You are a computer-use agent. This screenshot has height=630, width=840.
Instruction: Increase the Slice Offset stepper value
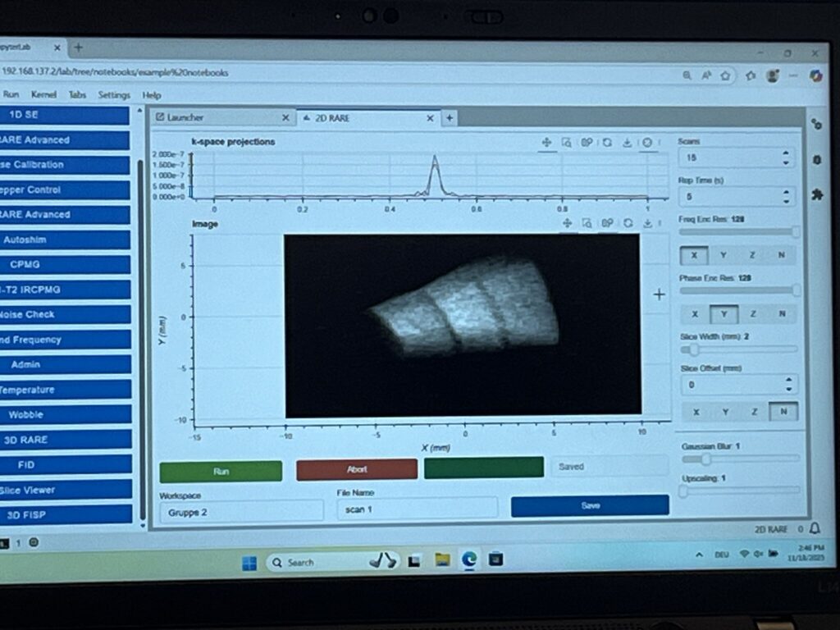787,380
